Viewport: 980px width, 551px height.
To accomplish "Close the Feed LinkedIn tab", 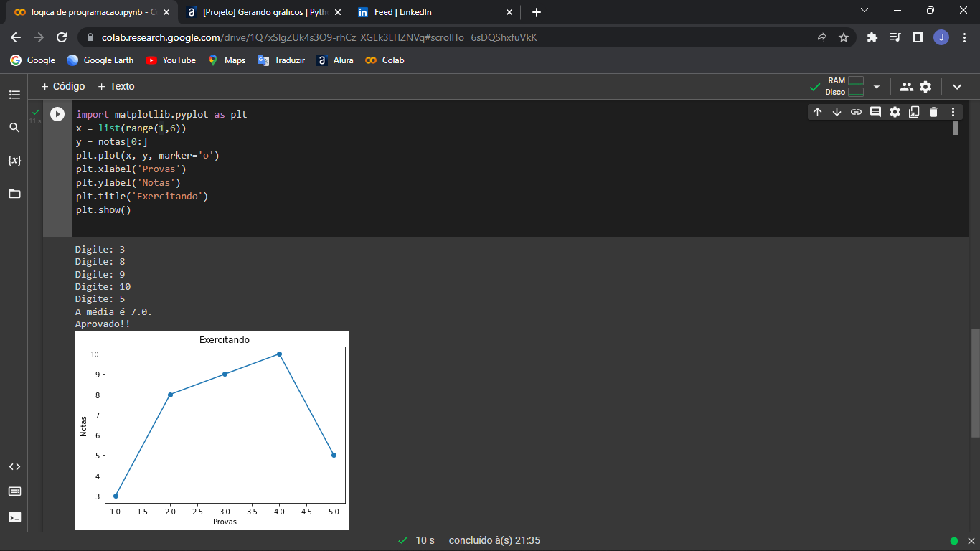I will 509,12.
